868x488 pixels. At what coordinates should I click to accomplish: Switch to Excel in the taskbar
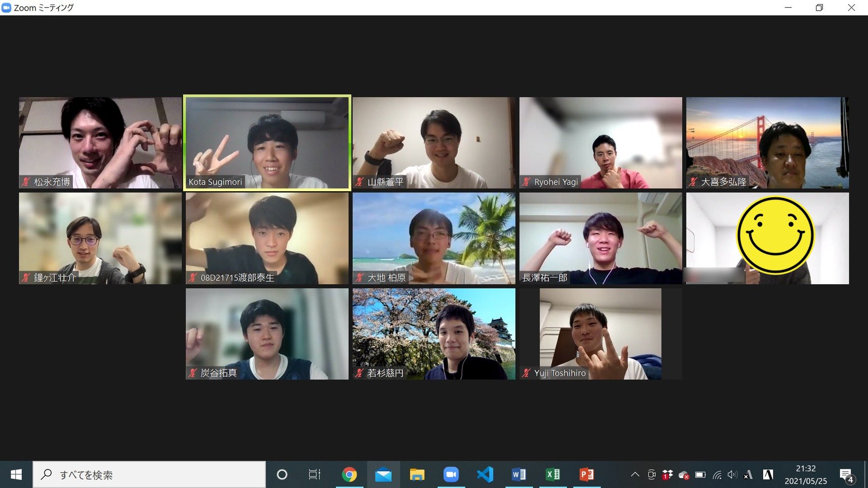point(553,475)
